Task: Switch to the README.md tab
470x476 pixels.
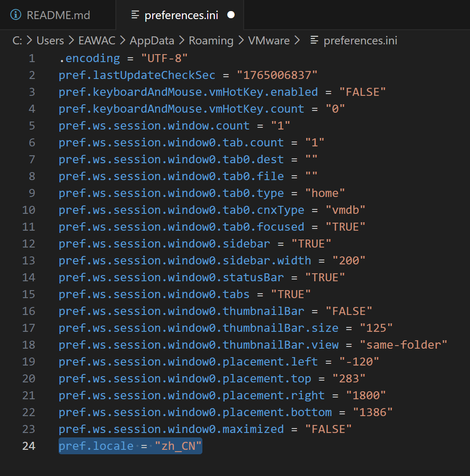Action: 58,15
